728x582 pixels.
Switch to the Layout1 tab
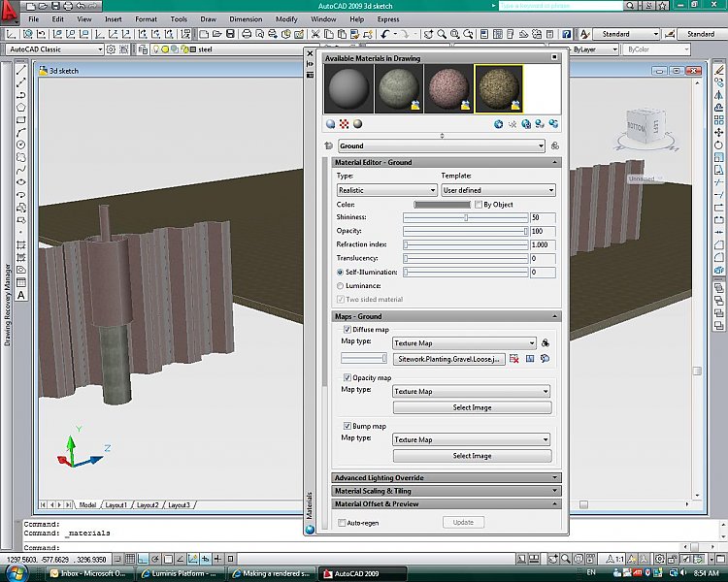tap(116, 505)
